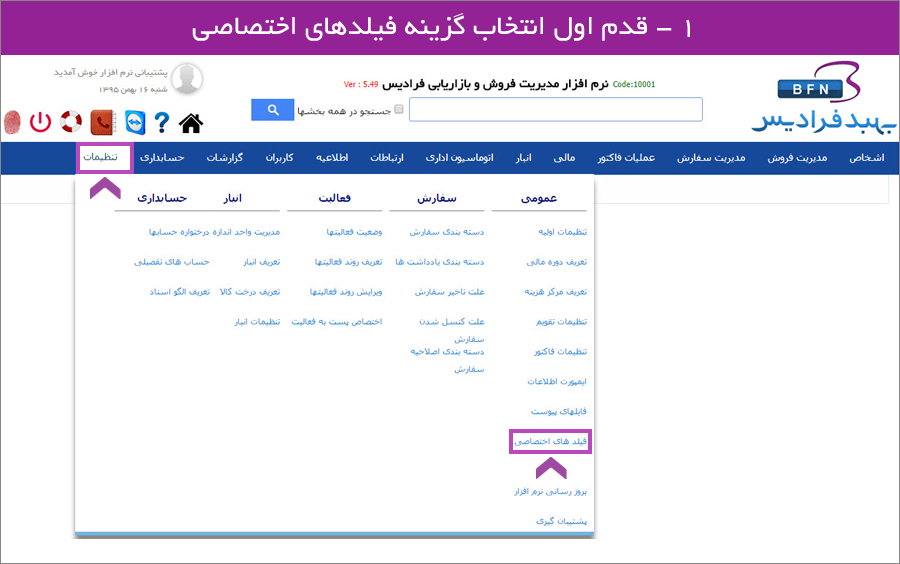This screenshot has height=564, width=900.
Task: Click the lifebuoy support icon
Action: [x=71, y=122]
